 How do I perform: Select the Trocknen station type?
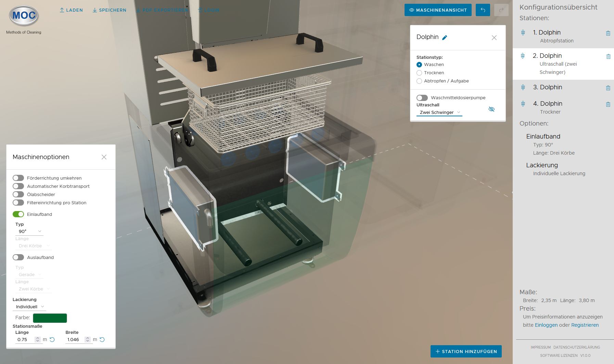pyautogui.click(x=419, y=73)
